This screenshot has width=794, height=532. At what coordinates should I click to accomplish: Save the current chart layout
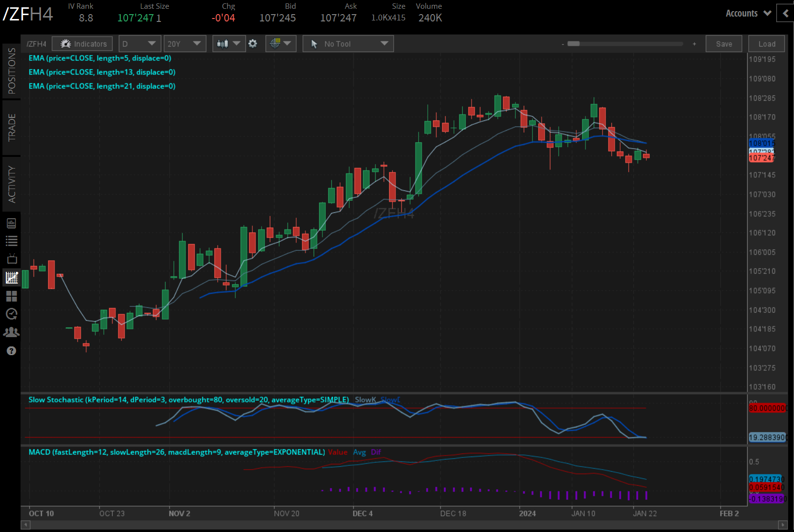click(x=723, y=44)
